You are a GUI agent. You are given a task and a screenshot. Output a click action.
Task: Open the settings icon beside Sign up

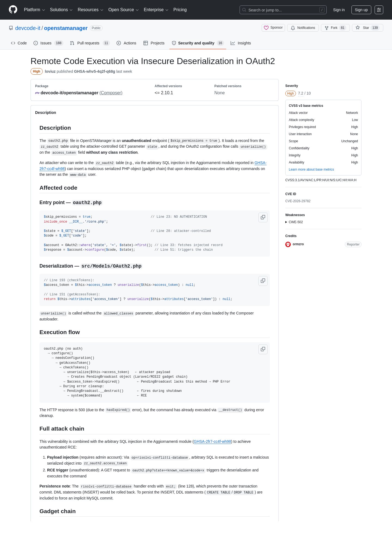379,10
